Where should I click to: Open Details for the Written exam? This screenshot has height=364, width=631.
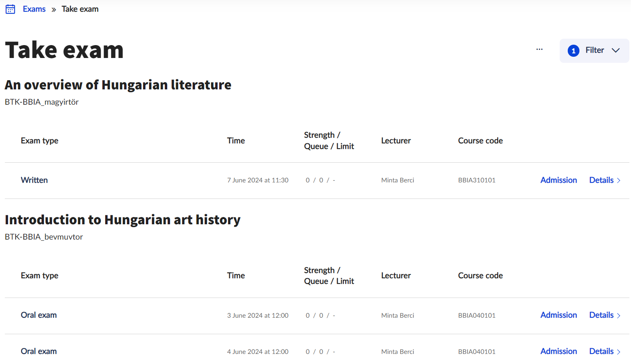pyautogui.click(x=601, y=180)
